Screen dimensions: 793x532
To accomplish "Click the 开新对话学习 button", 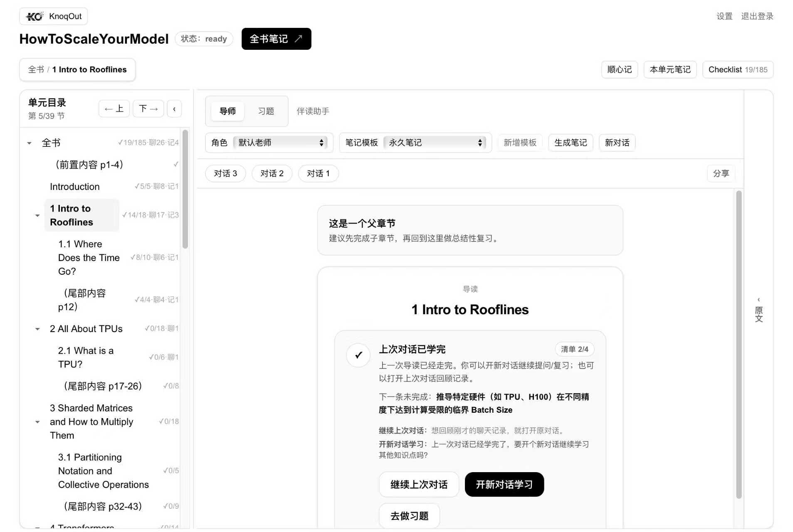I will point(504,484).
